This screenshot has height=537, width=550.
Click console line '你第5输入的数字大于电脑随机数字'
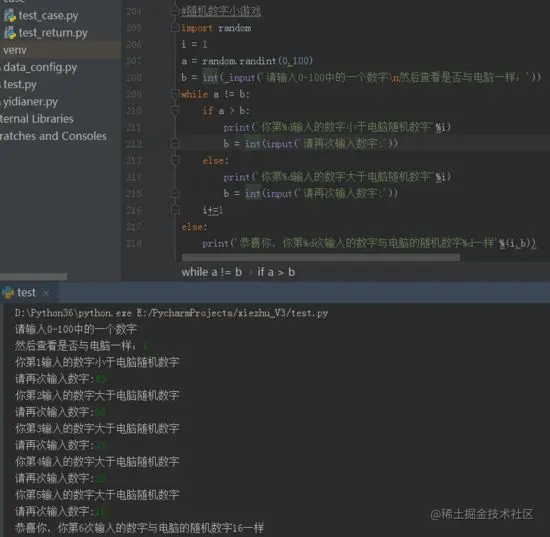click(97, 495)
